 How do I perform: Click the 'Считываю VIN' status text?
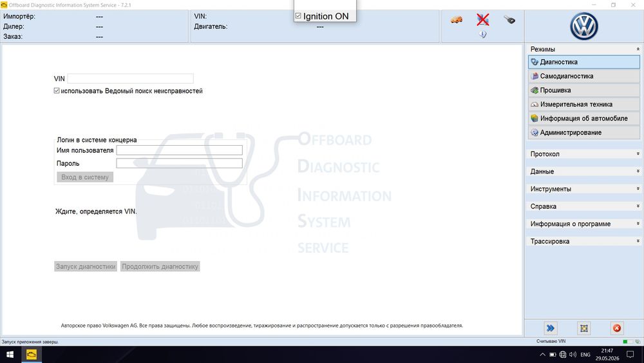point(551,341)
